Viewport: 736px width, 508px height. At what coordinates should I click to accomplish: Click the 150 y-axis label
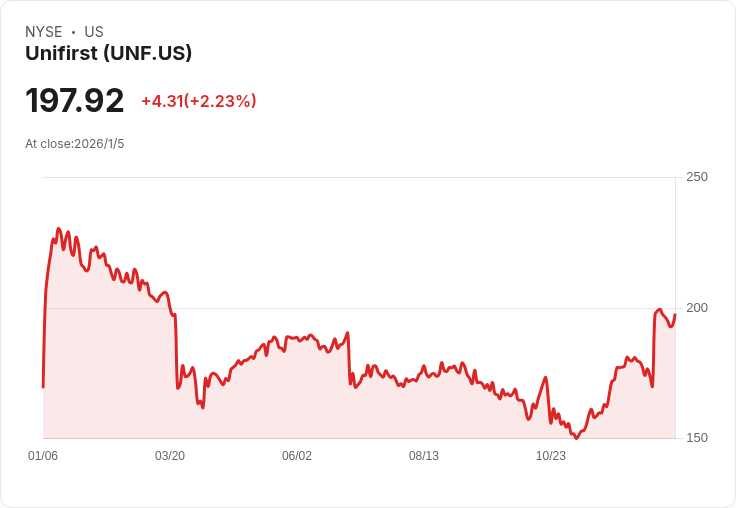[x=696, y=438]
